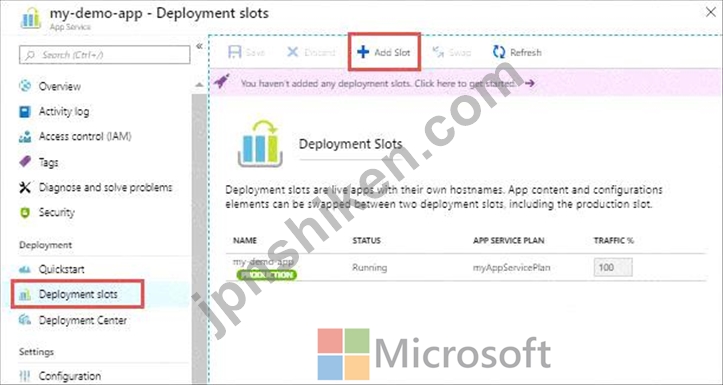The width and height of the screenshot is (723, 385).
Task: Click the Save disk icon
Action: [x=235, y=52]
